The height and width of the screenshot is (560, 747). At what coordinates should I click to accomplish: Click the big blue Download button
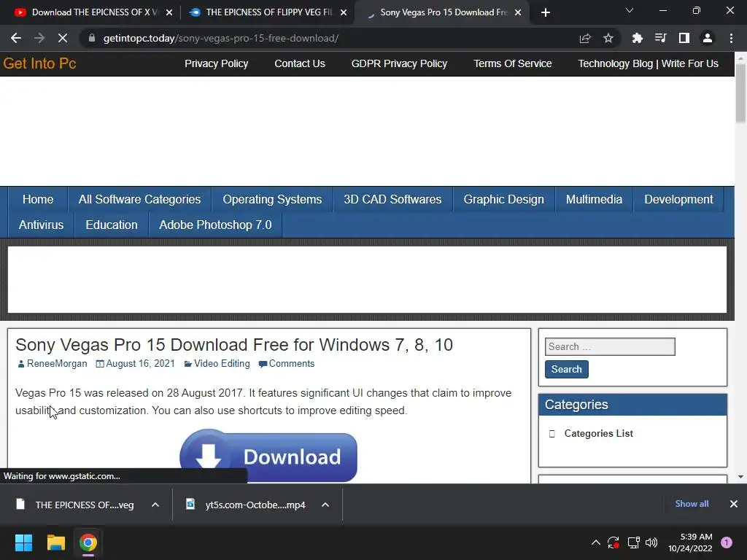(268, 456)
